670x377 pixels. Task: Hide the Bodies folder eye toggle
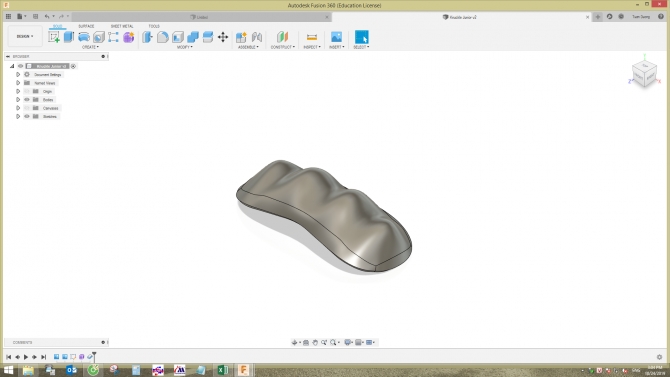coord(27,100)
